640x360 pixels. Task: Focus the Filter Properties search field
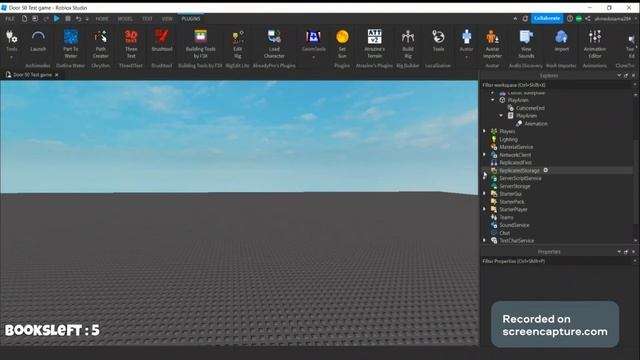click(x=556, y=261)
